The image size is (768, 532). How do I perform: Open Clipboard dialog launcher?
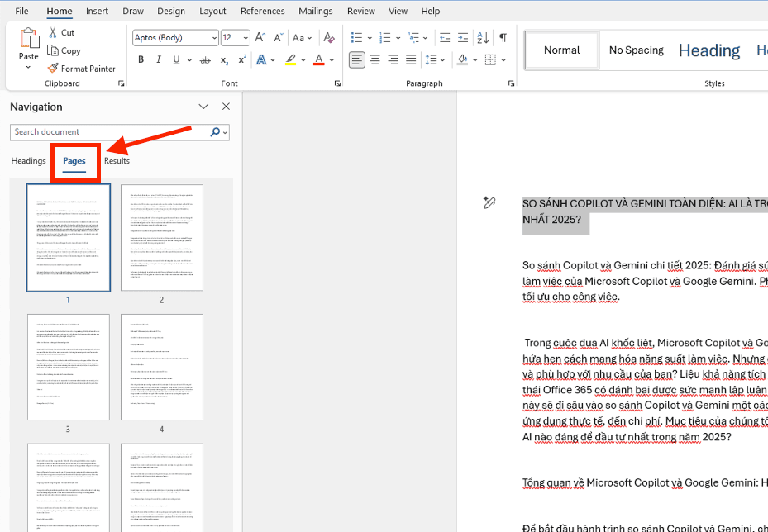pos(121,83)
